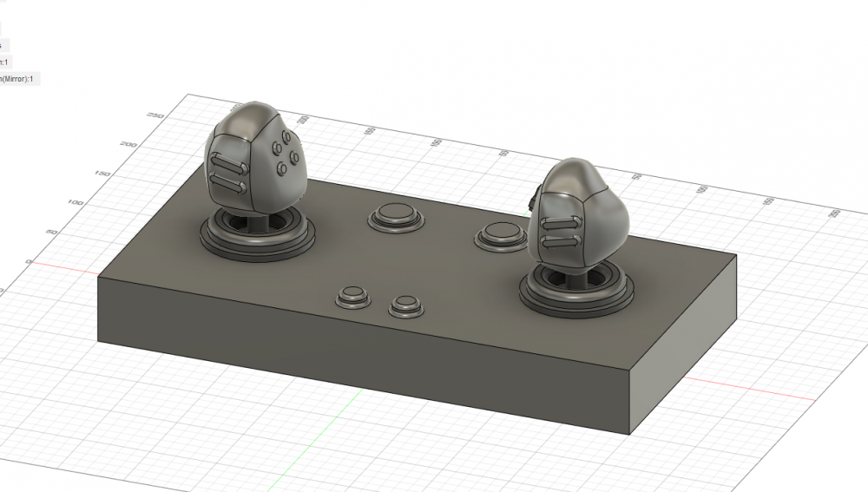Screen dimensions: 868x492
Task: Pick the left joystick's circular base ring
Action: (x=258, y=235)
